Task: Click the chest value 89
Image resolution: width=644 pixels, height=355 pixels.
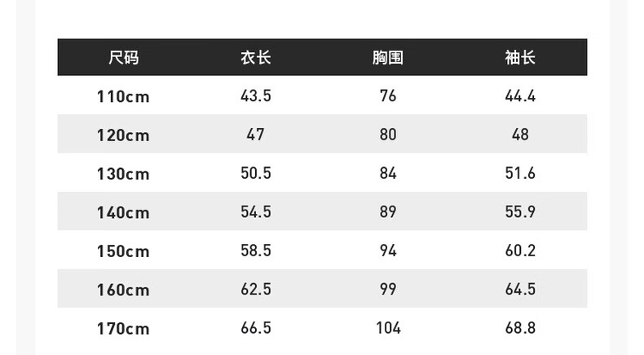Action: click(x=388, y=212)
